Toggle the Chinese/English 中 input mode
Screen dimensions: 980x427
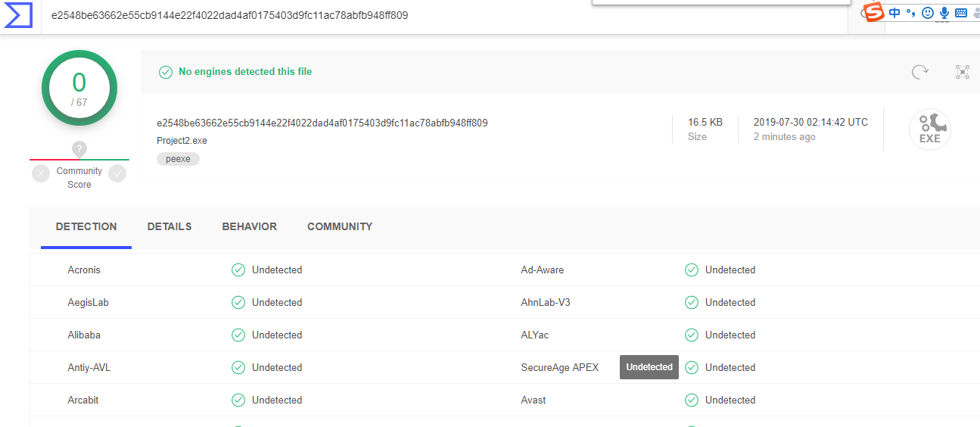point(895,13)
